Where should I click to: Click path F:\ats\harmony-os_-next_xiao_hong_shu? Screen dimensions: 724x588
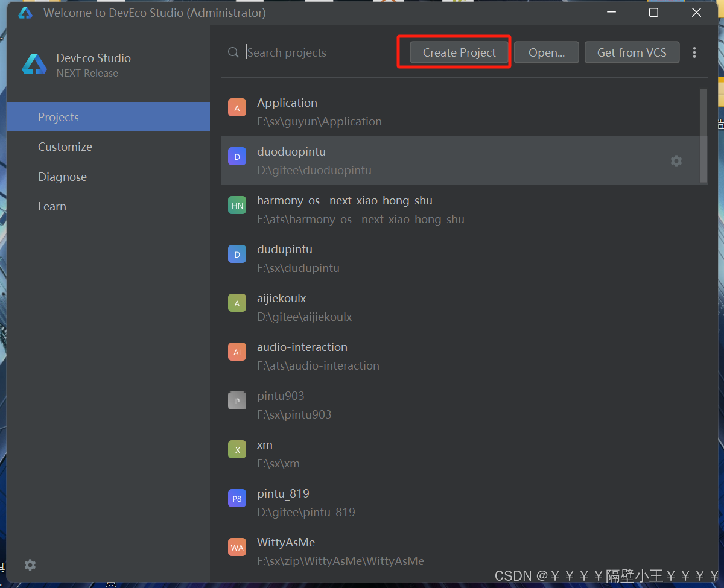(361, 219)
